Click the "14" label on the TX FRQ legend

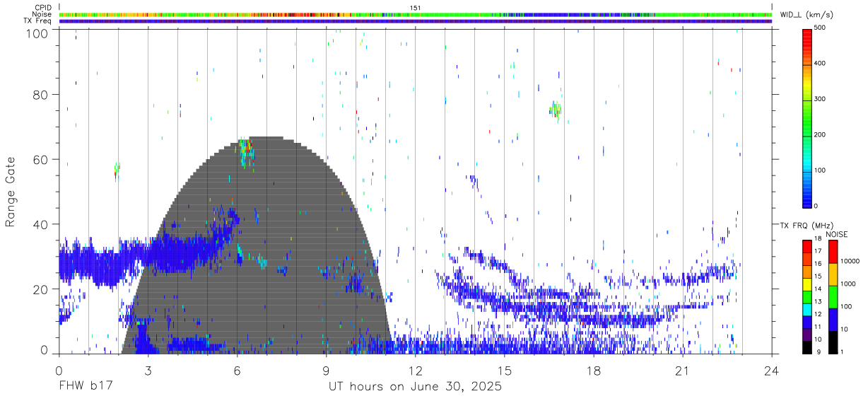coord(818,289)
